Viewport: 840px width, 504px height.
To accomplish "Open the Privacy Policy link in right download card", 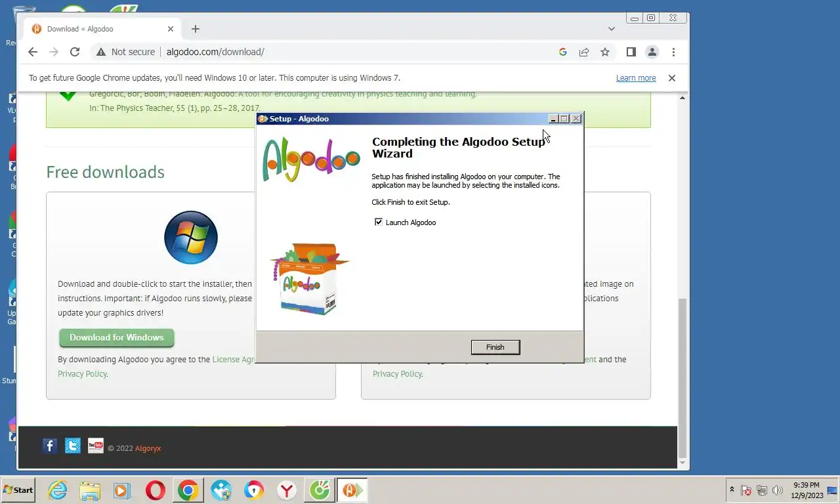I will pyautogui.click(x=397, y=374).
